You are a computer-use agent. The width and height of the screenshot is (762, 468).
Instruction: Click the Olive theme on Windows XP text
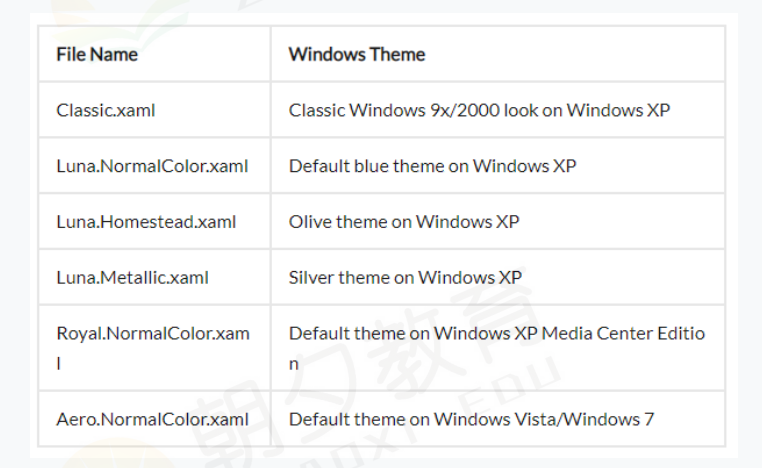tap(404, 222)
